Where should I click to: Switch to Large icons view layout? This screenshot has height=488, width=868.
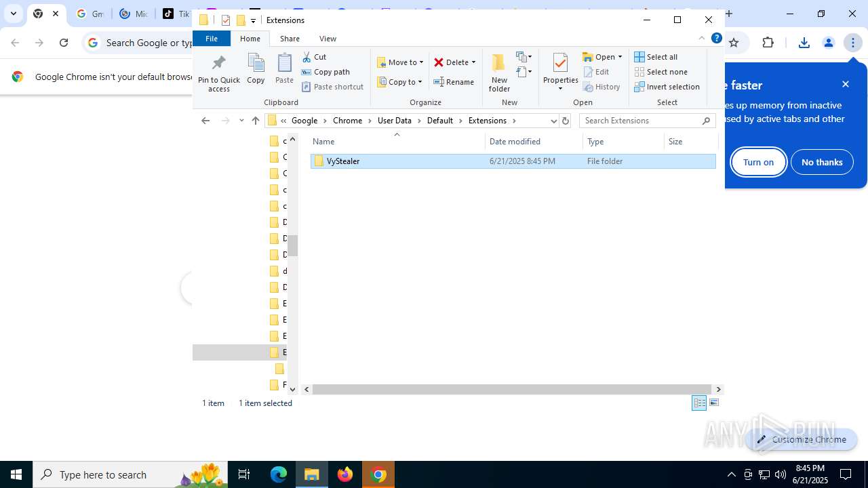coord(713,403)
